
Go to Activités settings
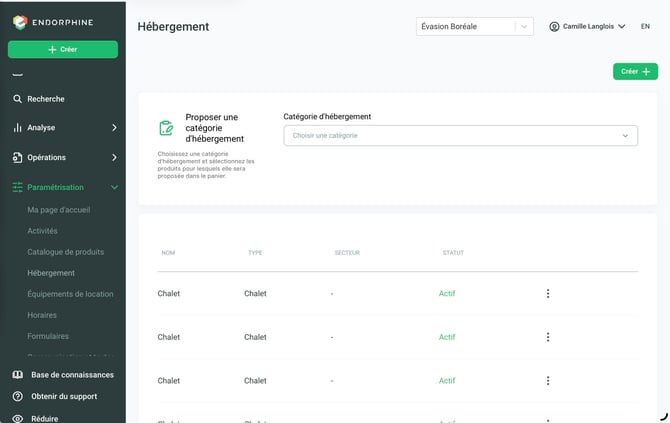pyautogui.click(x=42, y=231)
